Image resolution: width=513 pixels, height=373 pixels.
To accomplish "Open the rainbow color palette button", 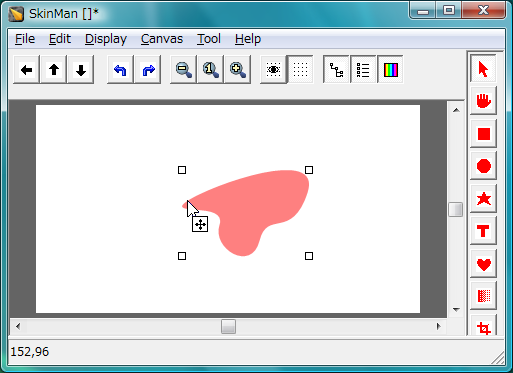I will pyautogui.click(x=390, y=70).
